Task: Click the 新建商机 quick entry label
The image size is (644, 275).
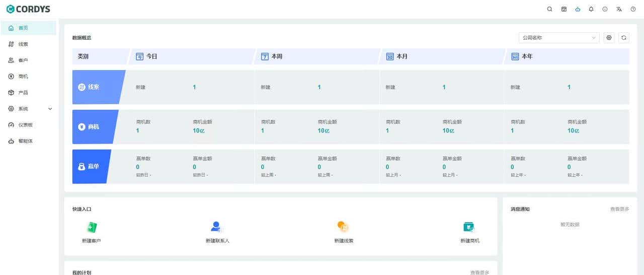Action: coord(470,241)
